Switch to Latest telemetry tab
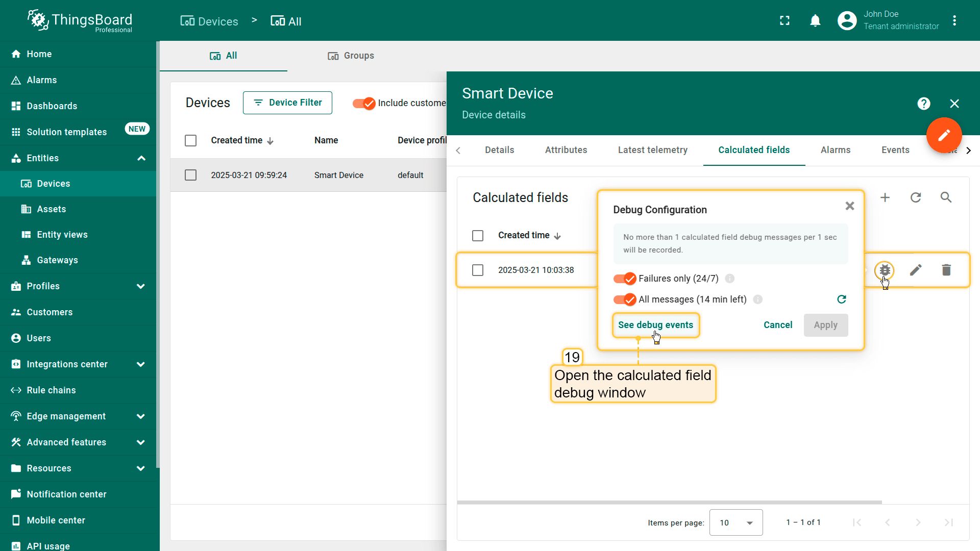 pos(652,150)
